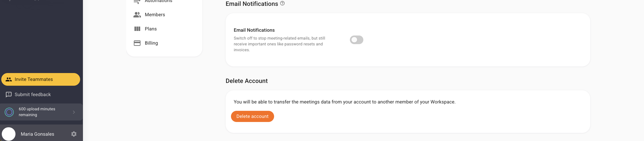Click Maria Gonsales profile avatar
Viewport: 644px width, 141px height.
click(x=9, y=134)
